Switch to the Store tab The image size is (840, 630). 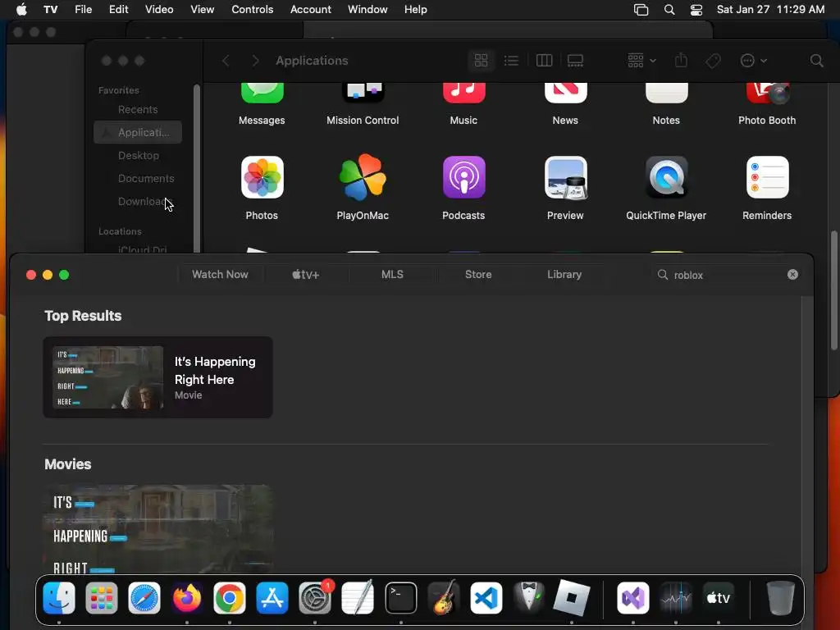tap(478, 274)
